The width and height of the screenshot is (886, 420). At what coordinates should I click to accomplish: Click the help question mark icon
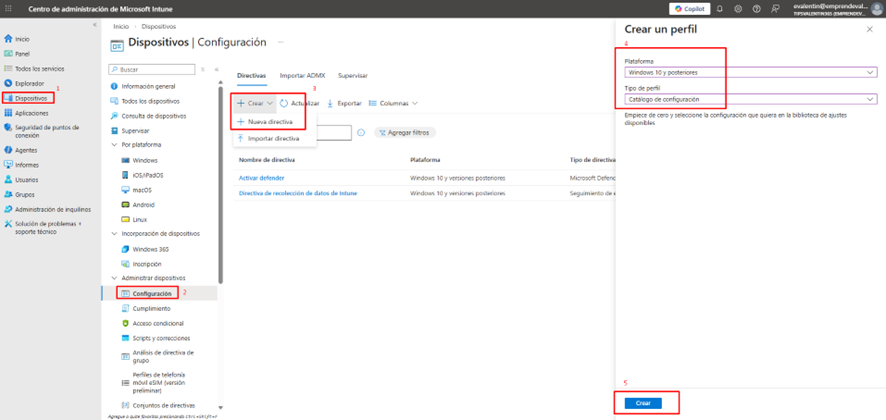pyautogui.click(x=756, y=9)
